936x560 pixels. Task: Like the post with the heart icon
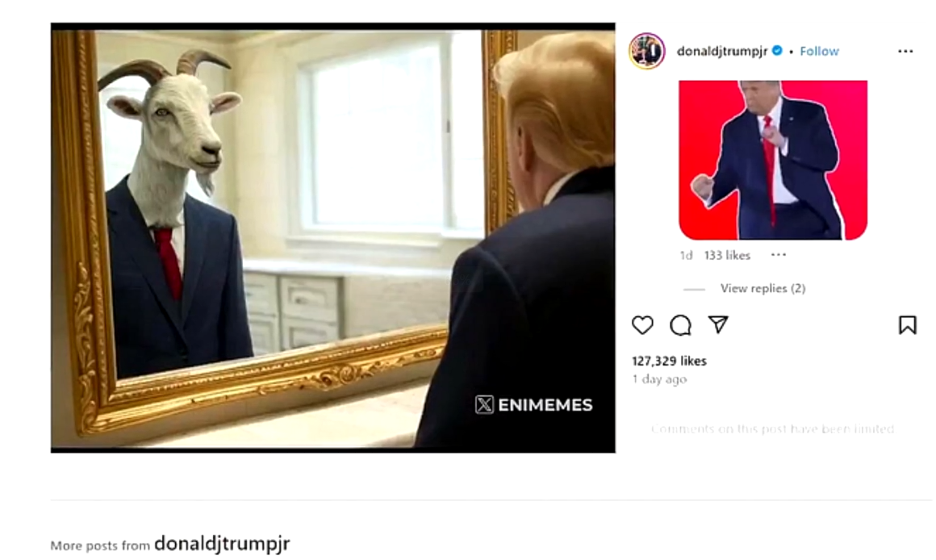coord(642,325)
